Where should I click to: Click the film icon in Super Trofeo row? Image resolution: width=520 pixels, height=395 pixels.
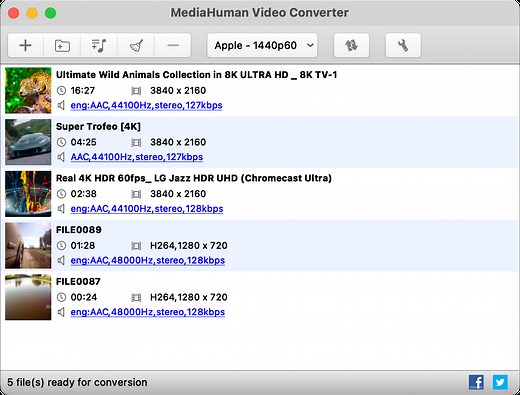(136, 143)
